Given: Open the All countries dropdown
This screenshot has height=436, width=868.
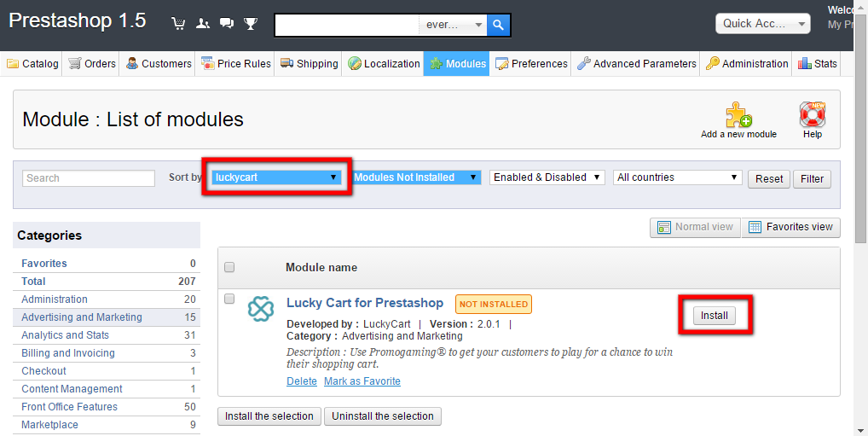Looking at the screenshot, I should pyautogui.click(x=677, y=177).
